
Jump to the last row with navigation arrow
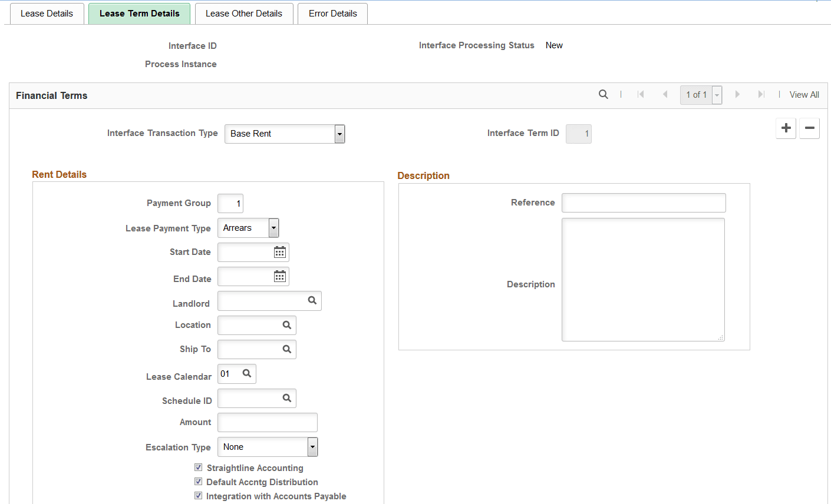coord(761,94)
